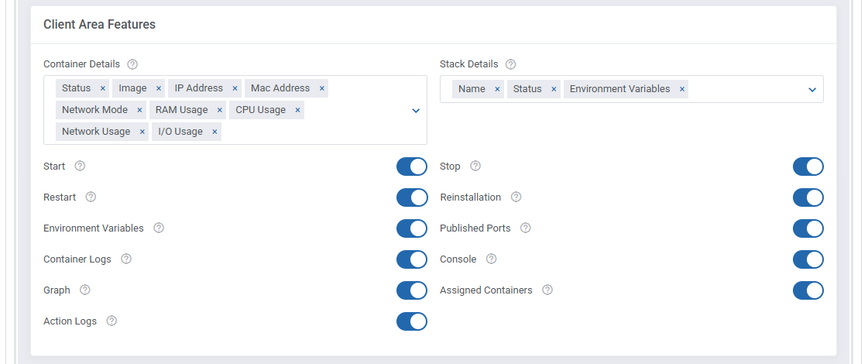This screenshot has height=364, width=868.
Task: Open help icon next to Container Details
Action: tap(132, 64)
